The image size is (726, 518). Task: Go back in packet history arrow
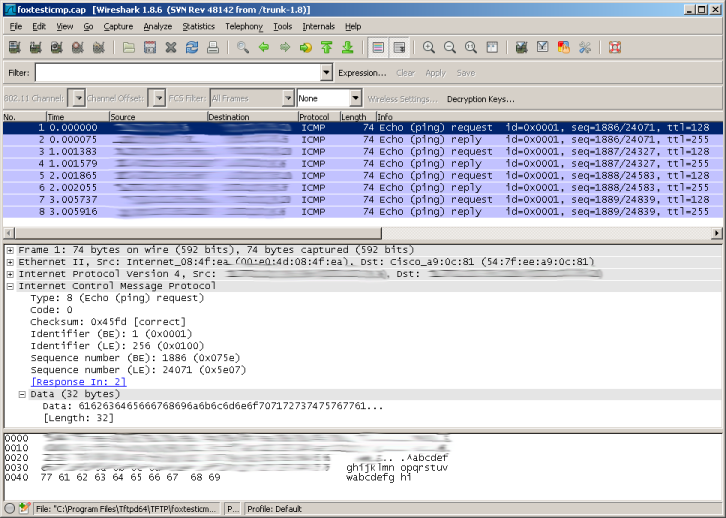(x=264, y=47)
